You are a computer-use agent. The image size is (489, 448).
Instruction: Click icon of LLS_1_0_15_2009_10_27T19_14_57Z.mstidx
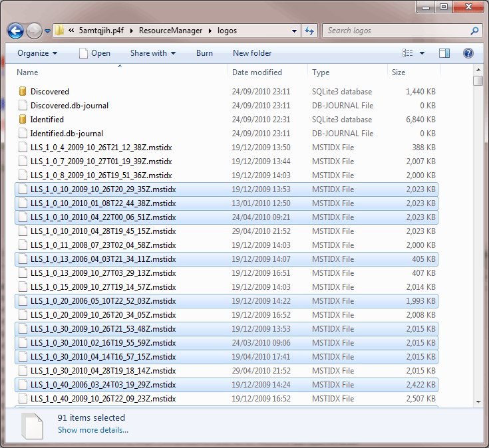point(23,287)
